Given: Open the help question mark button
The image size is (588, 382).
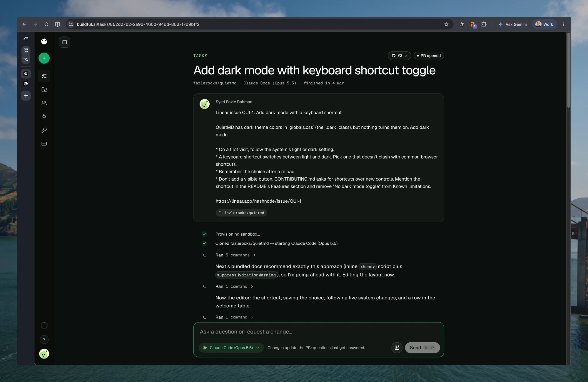Looking at the screenshot, I should (44, 340).
